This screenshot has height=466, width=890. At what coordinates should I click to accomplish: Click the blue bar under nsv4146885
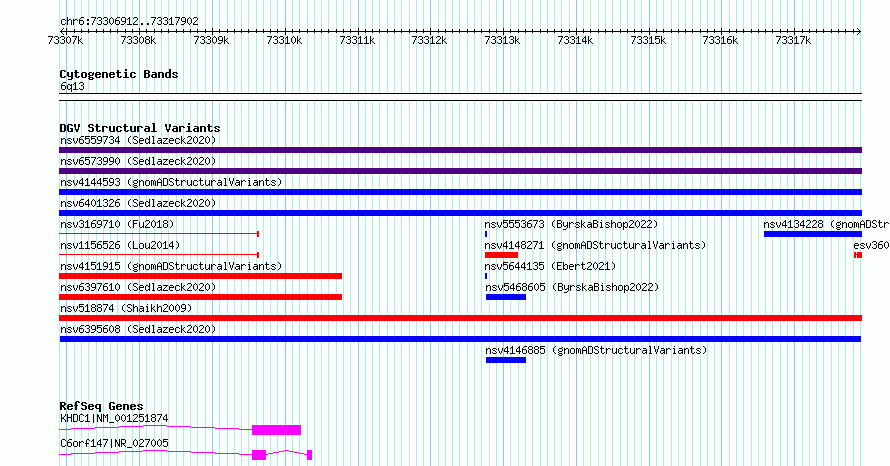click(x=506, y=360)
